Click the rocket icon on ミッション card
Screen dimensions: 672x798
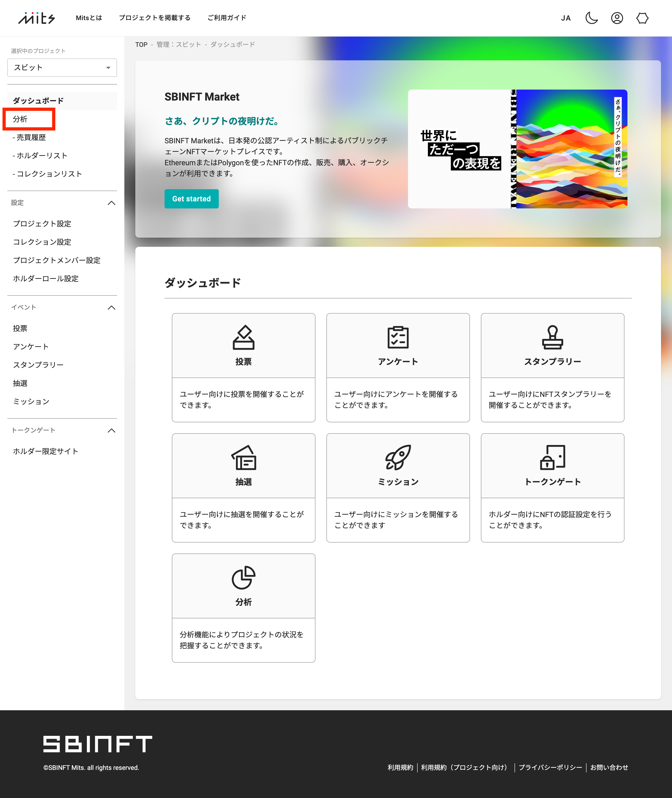(398, 458)
